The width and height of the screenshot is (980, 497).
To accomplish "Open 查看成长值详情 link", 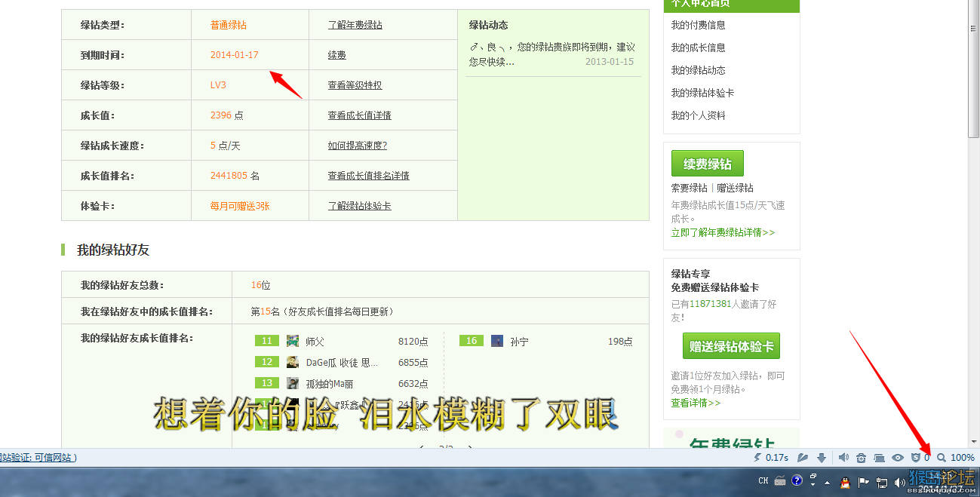I will coord(360,115).
